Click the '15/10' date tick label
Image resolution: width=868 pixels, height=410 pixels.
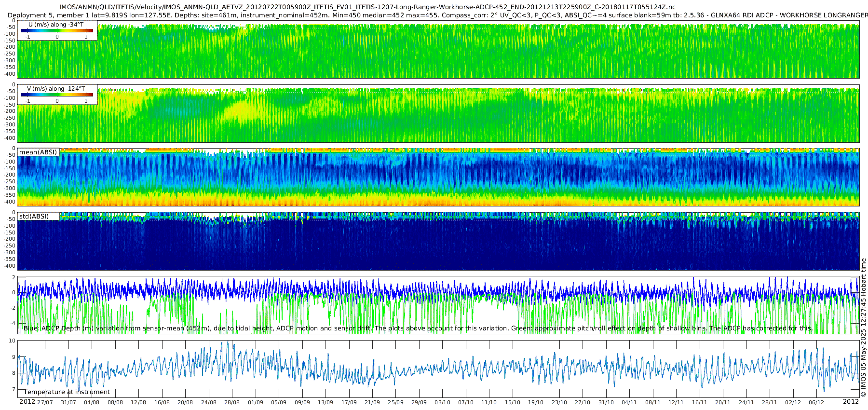click(x=513, y=402)
